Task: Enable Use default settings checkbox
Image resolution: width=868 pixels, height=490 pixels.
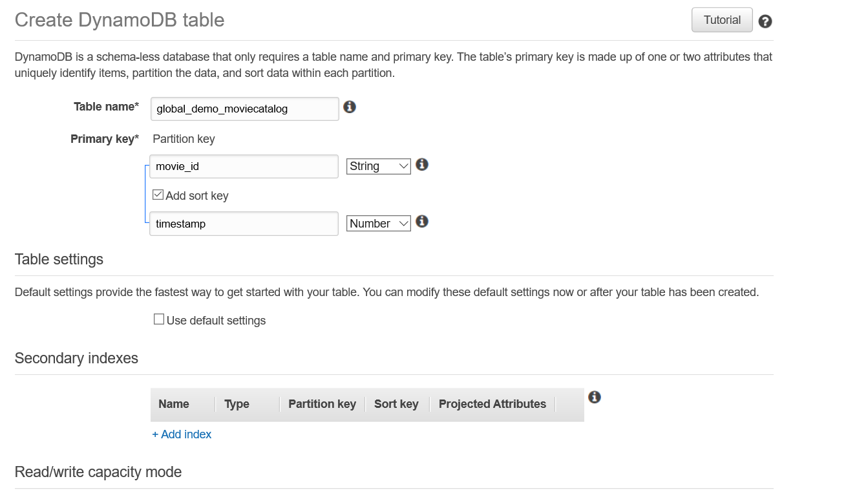Action: 159,319
